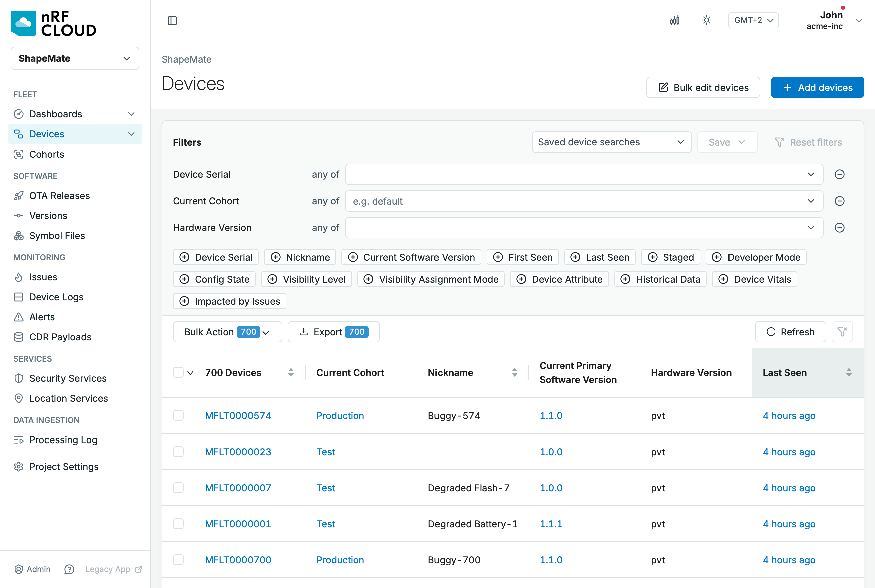875x588 pixels.
Task: Switch theme with the sun icon
Action: tap(707, 20)
